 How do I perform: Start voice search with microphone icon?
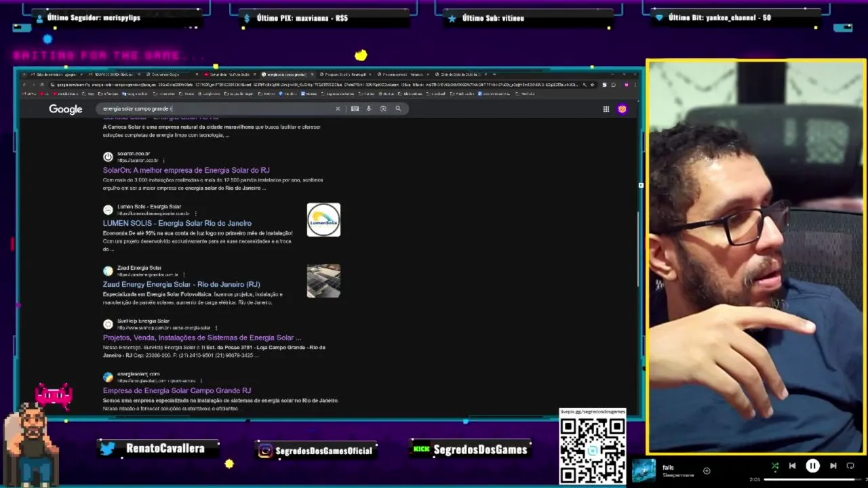(x=369, y=108)
